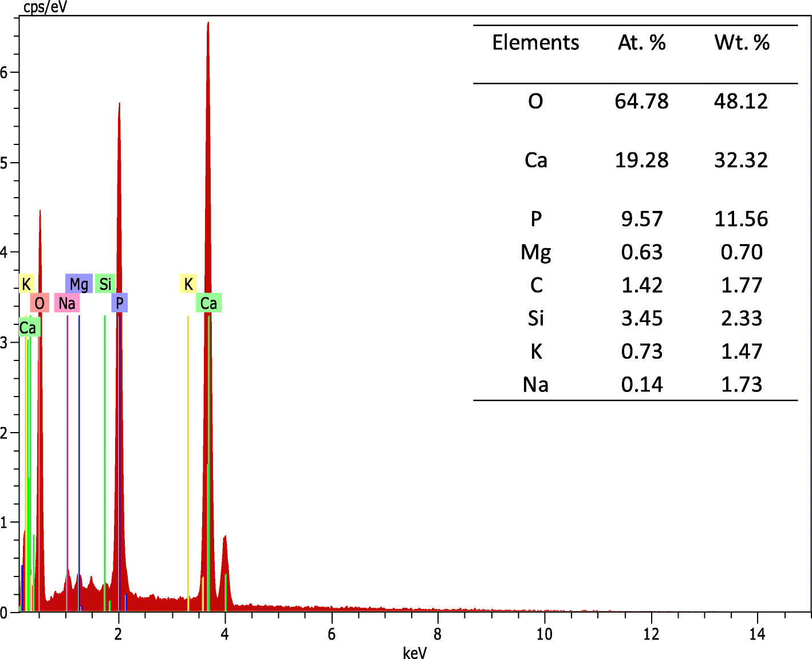
Task: Click the yellow K label near 3.3 keV
Action: [x=188, y=284]
